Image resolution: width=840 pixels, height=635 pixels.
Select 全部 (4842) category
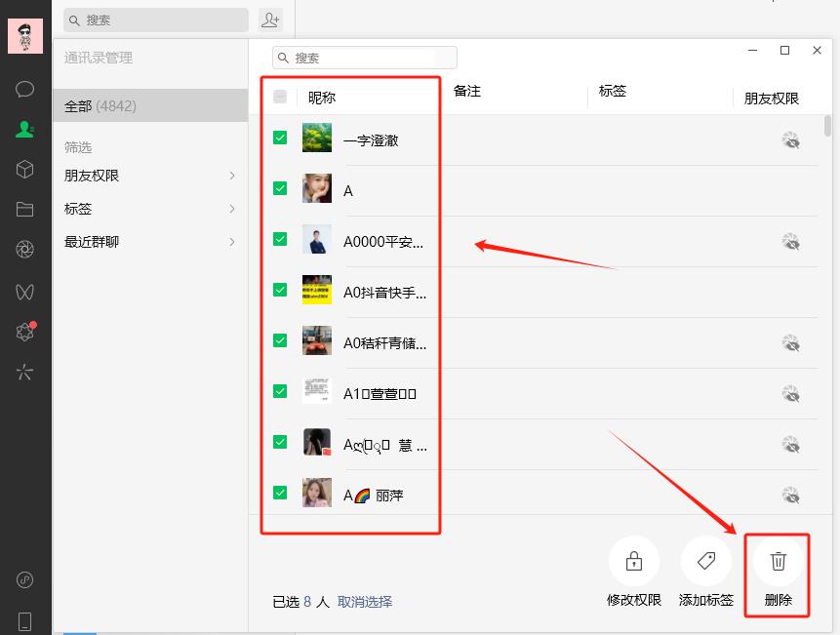tap(150, 106)
